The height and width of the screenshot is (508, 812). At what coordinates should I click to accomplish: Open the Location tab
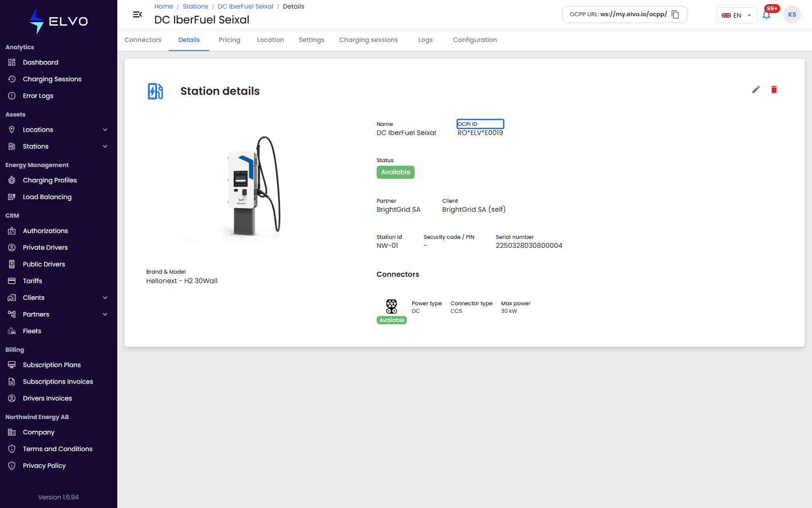[x=270, y=40]
